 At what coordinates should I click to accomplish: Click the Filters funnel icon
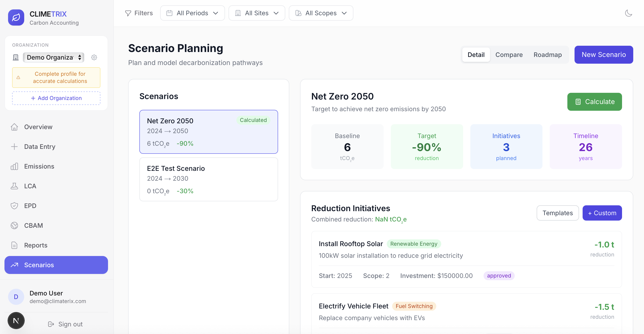128,13
